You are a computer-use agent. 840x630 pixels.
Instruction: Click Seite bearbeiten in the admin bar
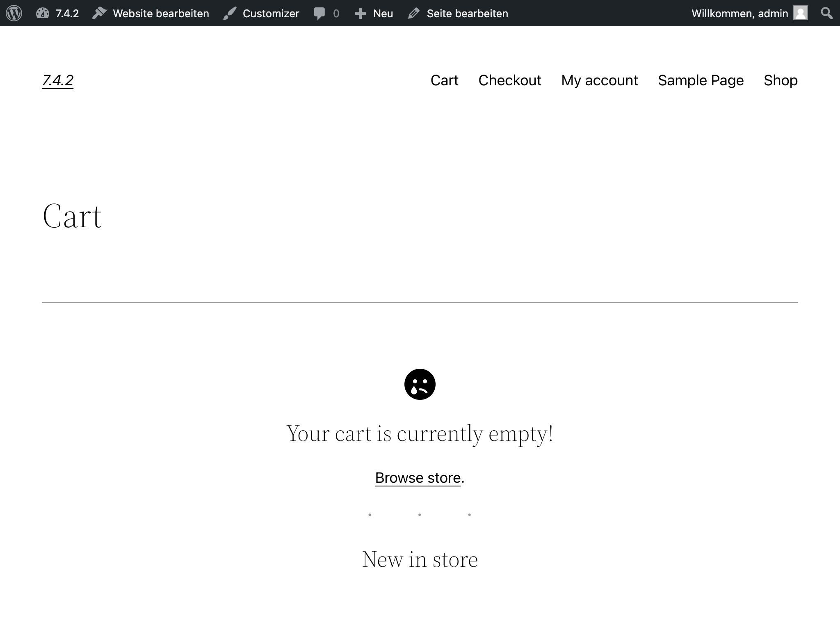click(x=467, y=13)
